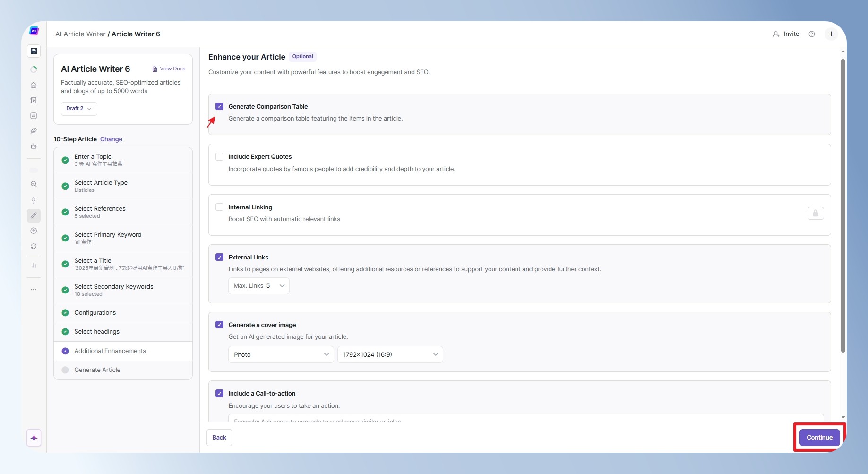Go to Select Primary Keyword step
The image size is (868, 474).
click(x=123, y=238)
